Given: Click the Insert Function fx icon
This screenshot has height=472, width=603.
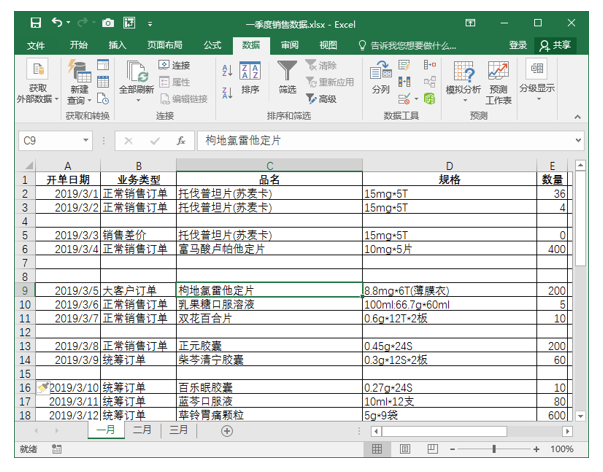Looking at the screenshot, I should [181, 141].
